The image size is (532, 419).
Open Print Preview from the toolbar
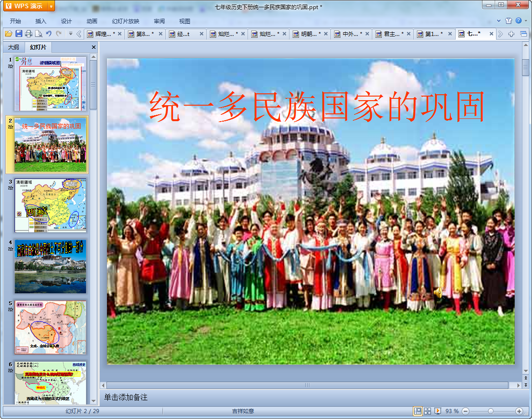39,34
